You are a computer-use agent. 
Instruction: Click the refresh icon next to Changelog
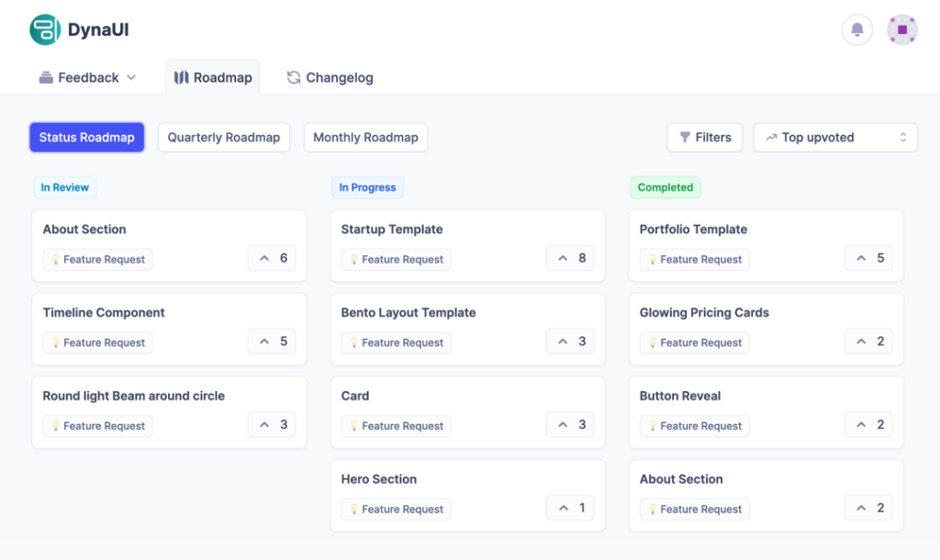click(294, 77)
